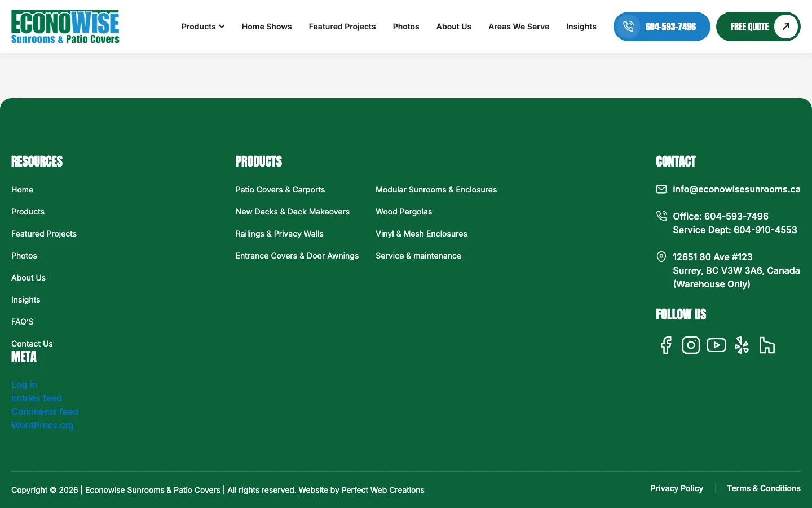Viewport: 812px width, 508px height.
Task: Visit the WordPress.org link
Action: (x=43, y=425)
